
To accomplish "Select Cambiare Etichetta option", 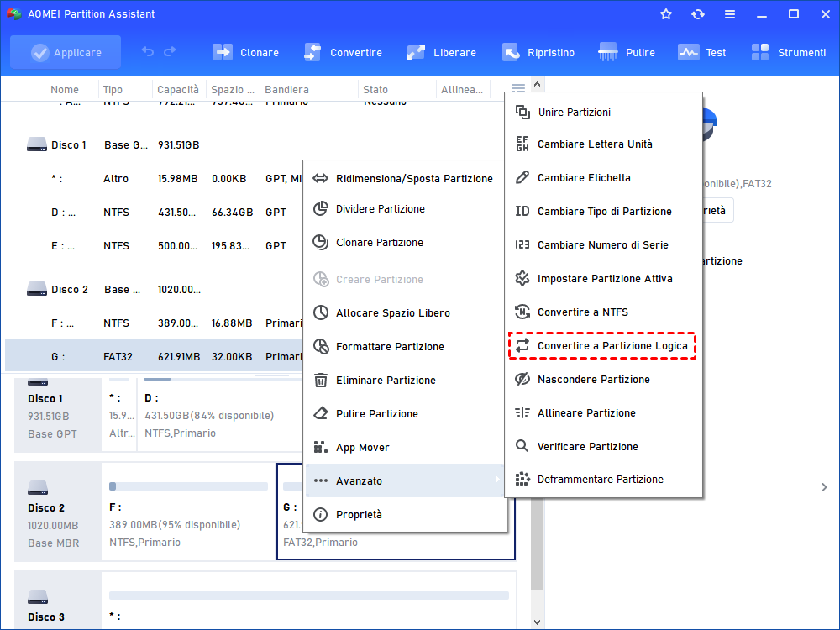I will 603,178.
